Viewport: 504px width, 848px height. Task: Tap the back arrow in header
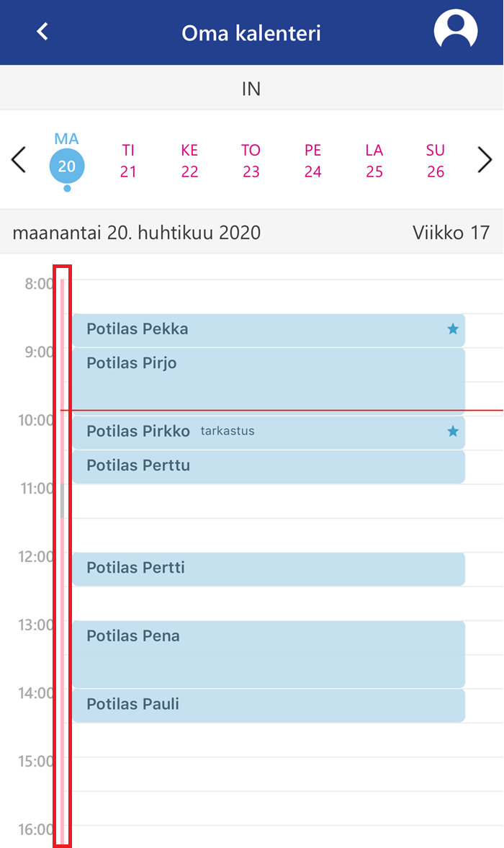(42, 32)
